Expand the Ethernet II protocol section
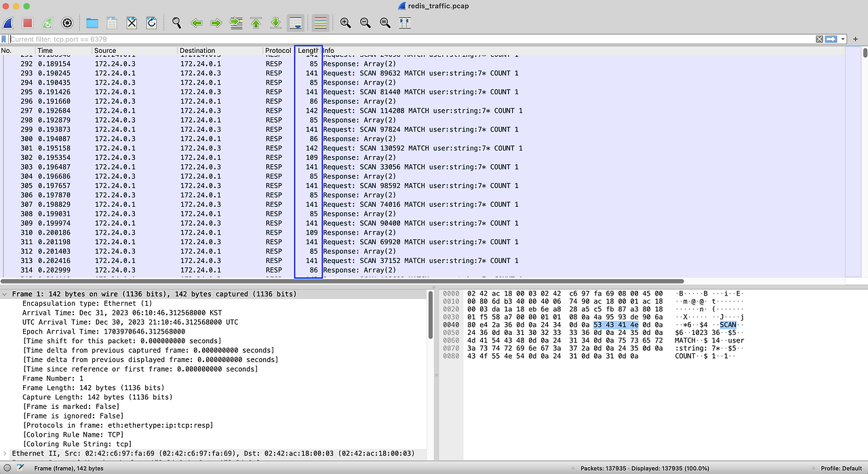The width and height of the screenshot is (868, 474). (x=5, y=454)
